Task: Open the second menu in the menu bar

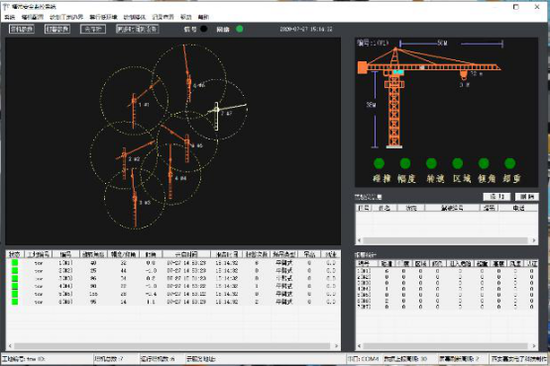Action: pos(32,17)
